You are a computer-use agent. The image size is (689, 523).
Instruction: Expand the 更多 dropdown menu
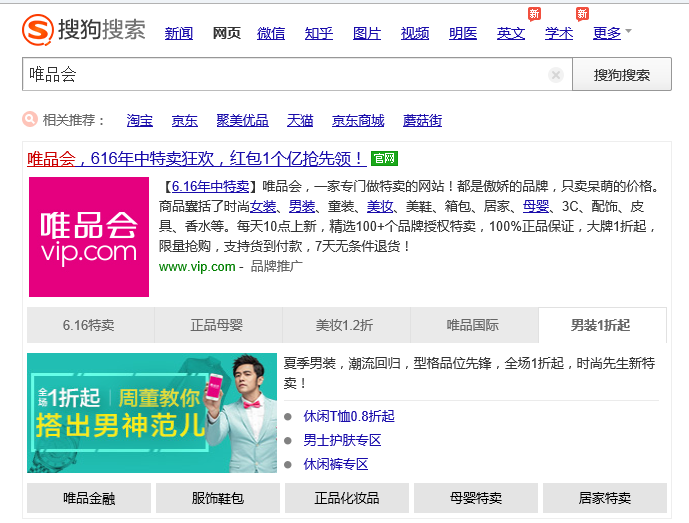[x=612, y=33]
